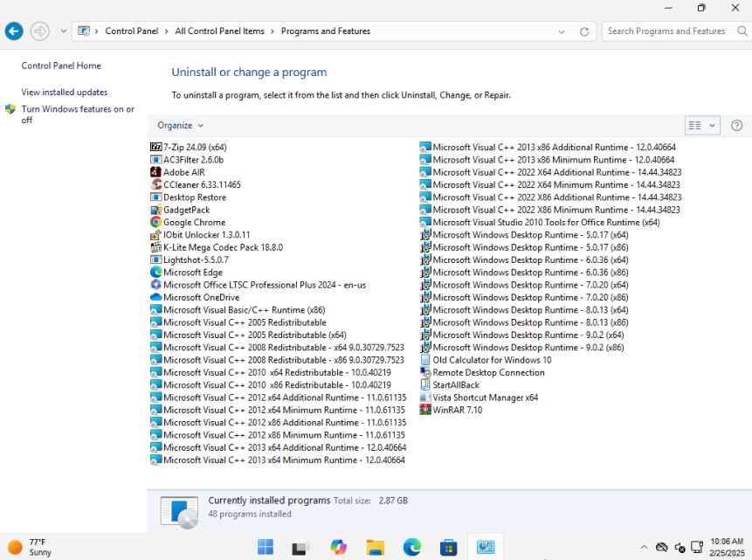Open Control Panel Home link
This screenshot has width=752, height=560.
pyautogui.click(x=61, y=66)
